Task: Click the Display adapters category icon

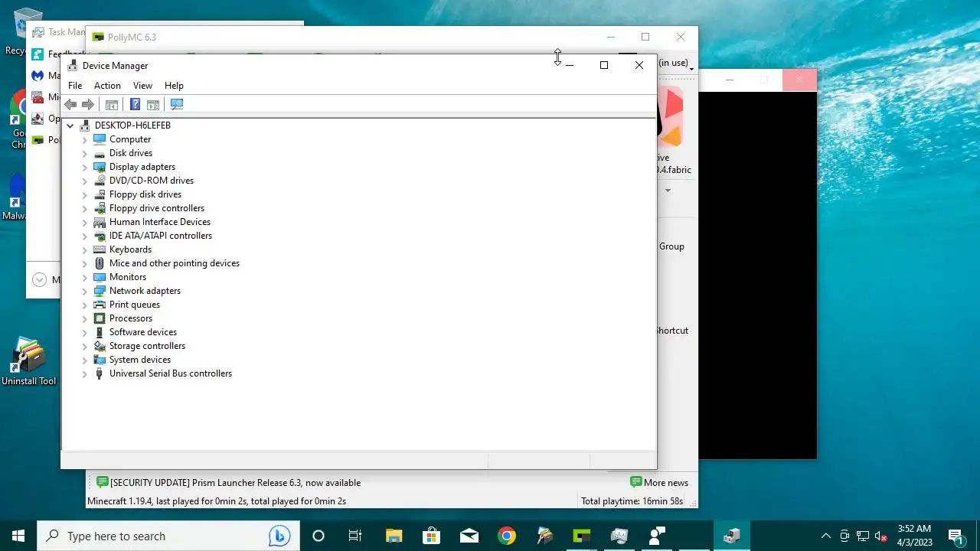Action: [x=100, y=167]
